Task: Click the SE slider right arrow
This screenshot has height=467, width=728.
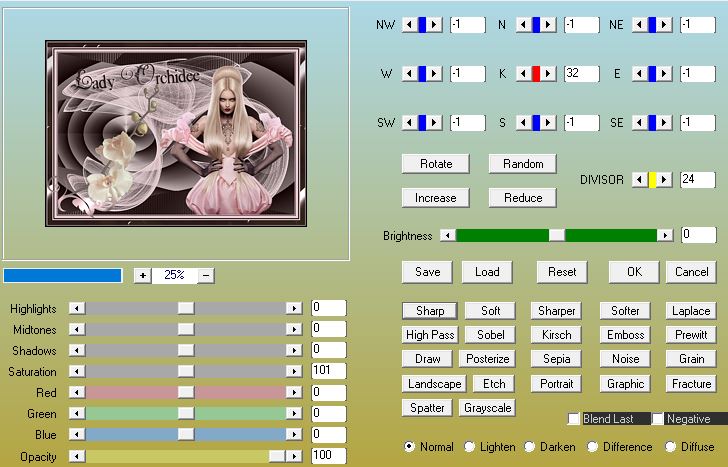Action: pyautogui.click(x=664, y=123)
